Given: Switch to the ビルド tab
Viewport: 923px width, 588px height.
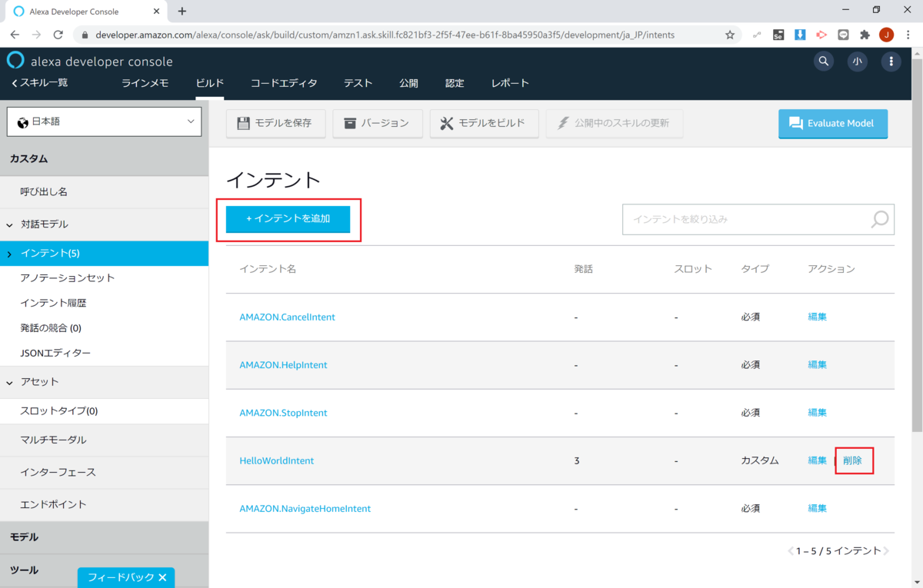Looking at the screenshot, I should coord(209,83).
